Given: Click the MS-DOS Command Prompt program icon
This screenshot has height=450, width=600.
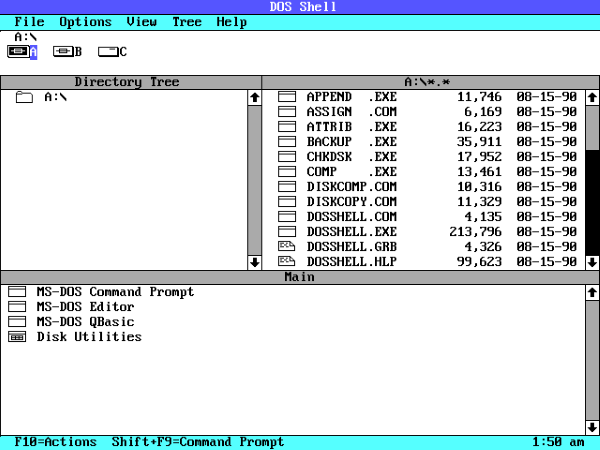Looking at the screenshot, I should (x=17, y=292).
